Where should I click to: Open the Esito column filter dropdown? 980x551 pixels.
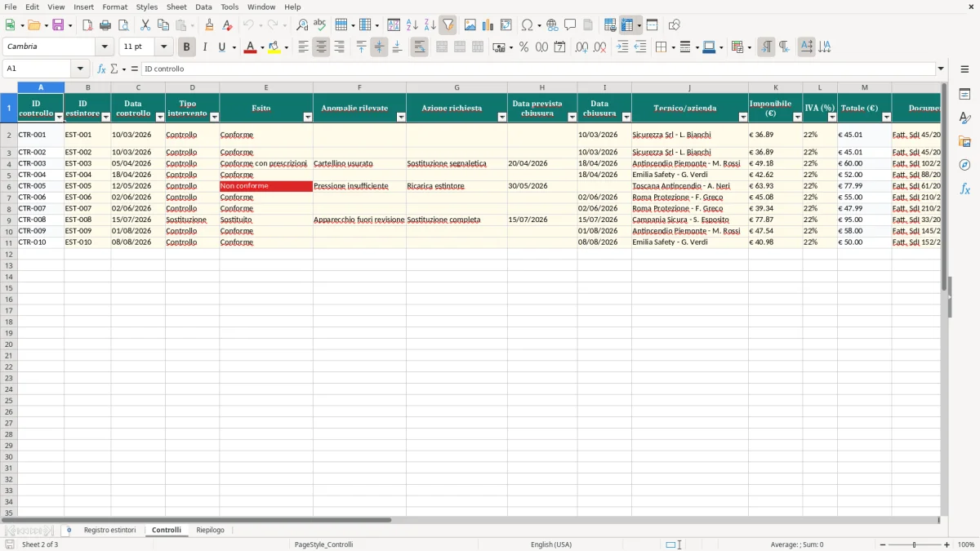point(308,118)
